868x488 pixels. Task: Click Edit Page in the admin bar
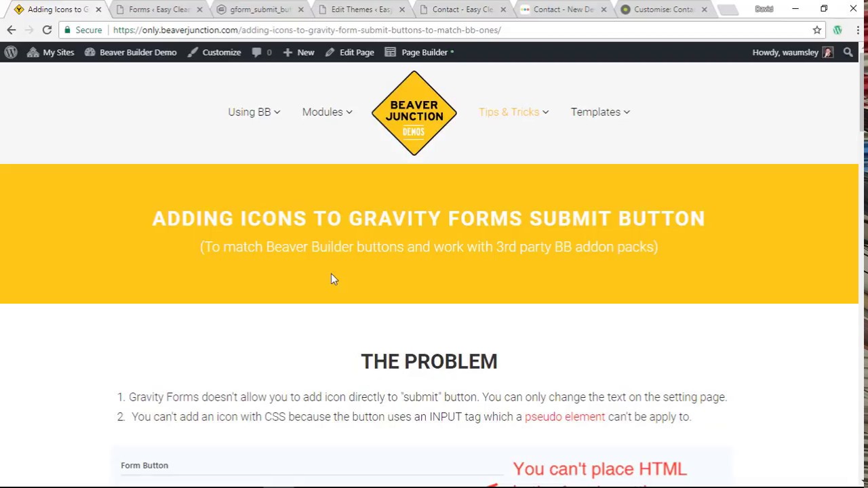[x=349, y=52]
